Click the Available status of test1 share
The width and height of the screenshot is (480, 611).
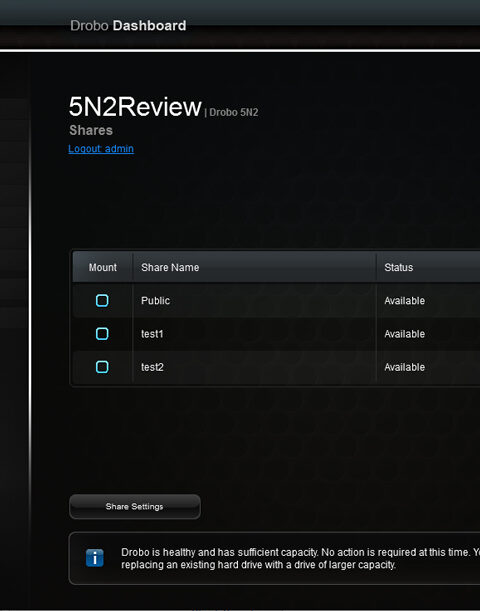tap(404, 334)
